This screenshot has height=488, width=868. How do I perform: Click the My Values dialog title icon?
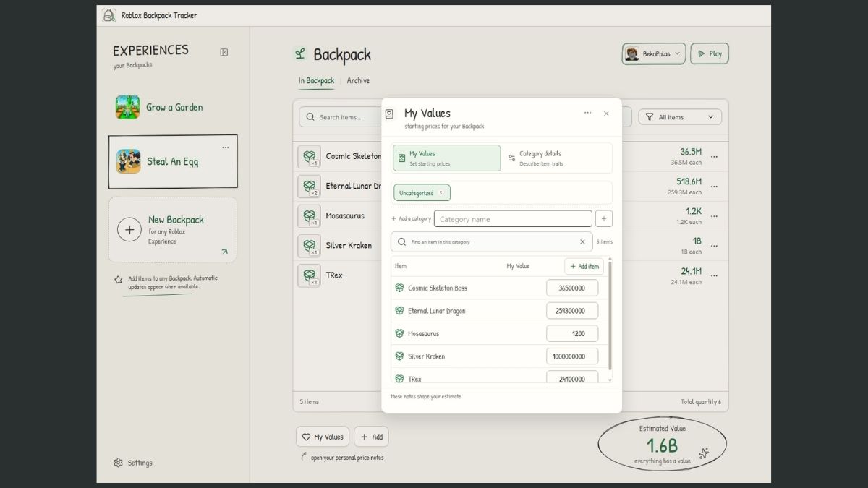click(x=389, y=114)
